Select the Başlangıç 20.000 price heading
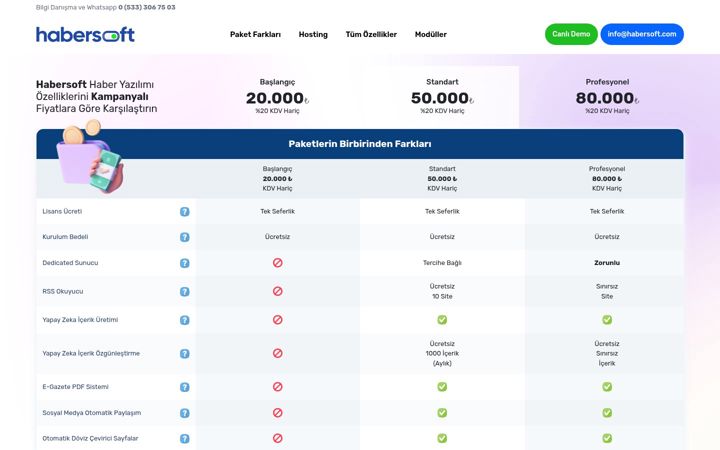The width and height of the screenshot is (720, 450). click(277, 96)
